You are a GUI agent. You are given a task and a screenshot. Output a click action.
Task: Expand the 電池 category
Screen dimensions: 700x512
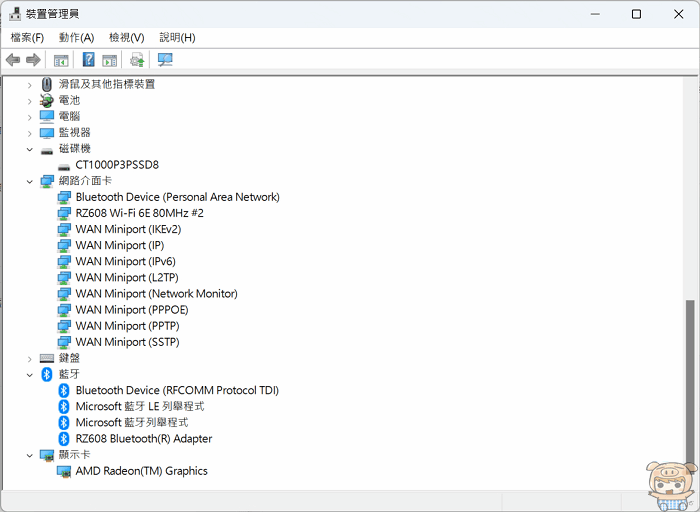click(x=29, y=100)
